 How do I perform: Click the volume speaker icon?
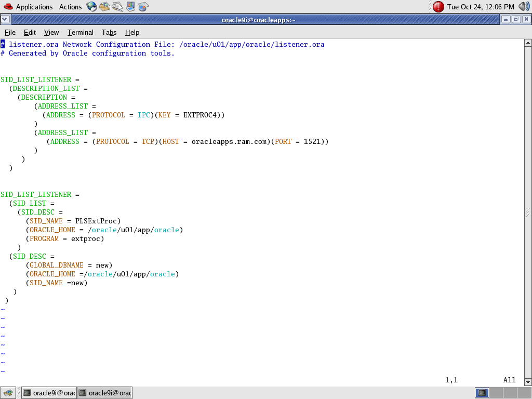pyautogui.click(x=524, y=6)
